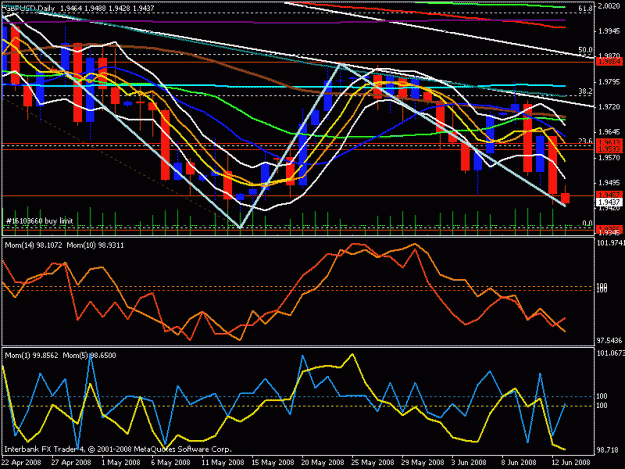Screen dimensions: 625x469
Task: Click the '29 May 2008' date label
Action: (423, 463)
